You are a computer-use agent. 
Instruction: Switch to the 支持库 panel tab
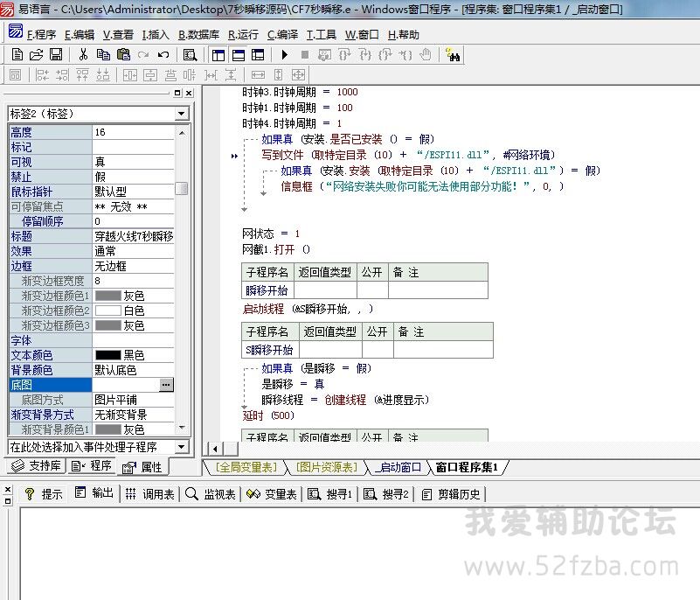click(35, 466)
